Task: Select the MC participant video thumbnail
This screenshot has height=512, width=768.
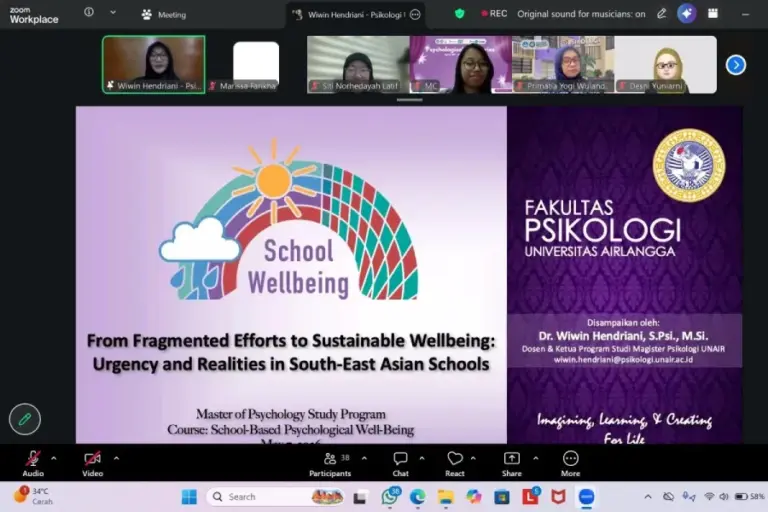Action: (460, 64)
